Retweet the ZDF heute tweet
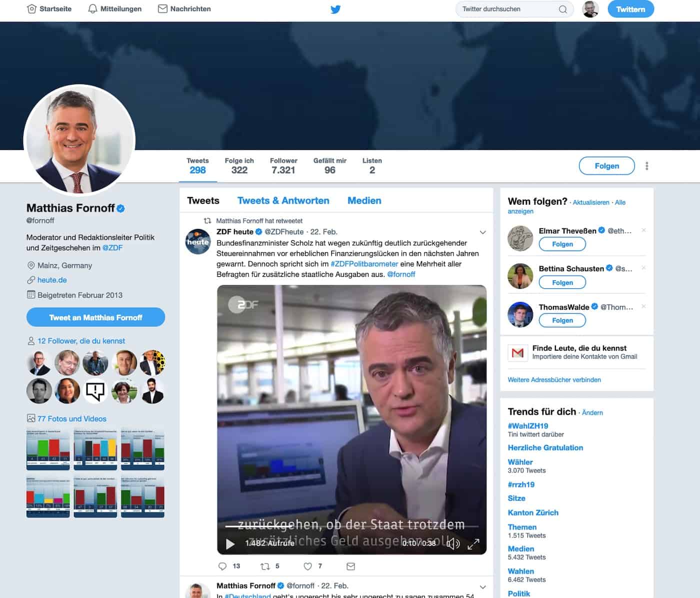This screenshot has width=700, height=598. coord(265,566)
